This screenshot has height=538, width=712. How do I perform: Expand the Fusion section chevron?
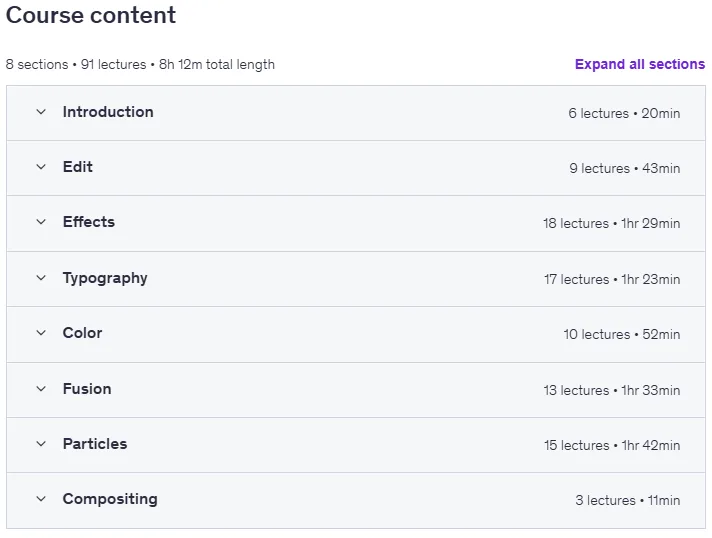[x=41, y=389]
